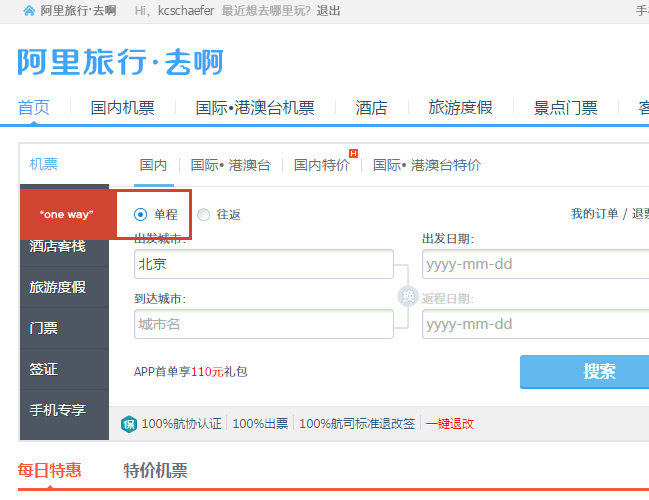
Task: Click the 100%出票 text
Action: click(260, 424)
